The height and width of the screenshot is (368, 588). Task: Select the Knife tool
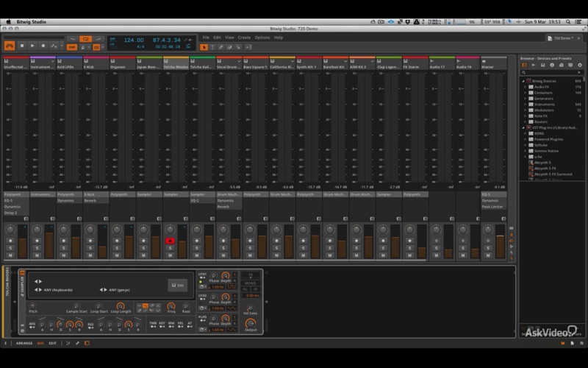pos(238,47)
